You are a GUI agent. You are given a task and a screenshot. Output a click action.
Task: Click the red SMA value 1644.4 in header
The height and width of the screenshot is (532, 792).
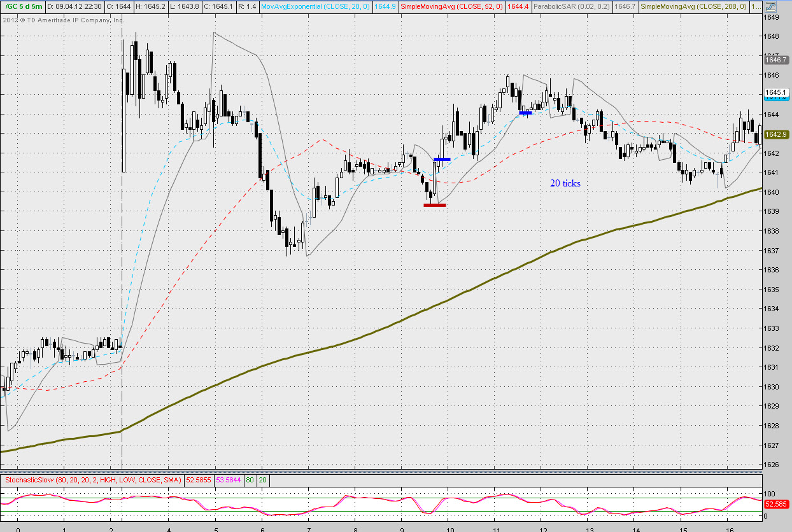click(x=519, y=6)
